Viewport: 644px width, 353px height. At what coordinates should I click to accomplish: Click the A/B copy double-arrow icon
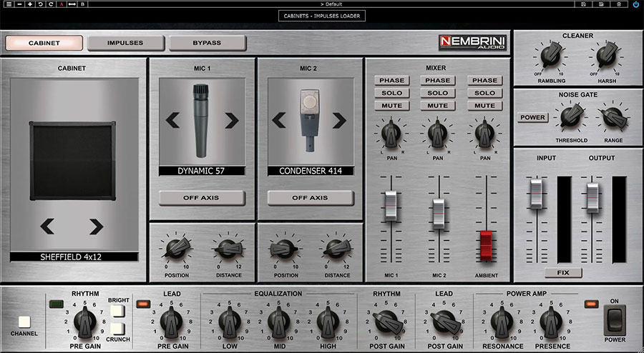click(72, 4)
